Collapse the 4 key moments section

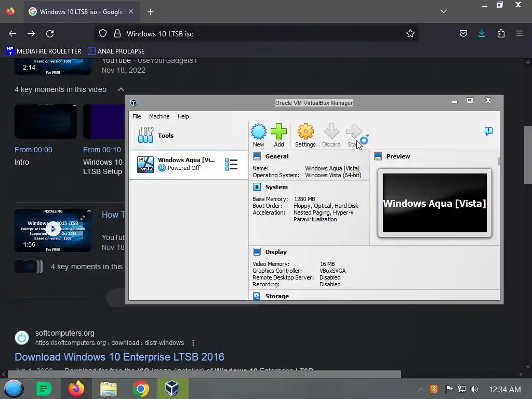tap(121, 89)
